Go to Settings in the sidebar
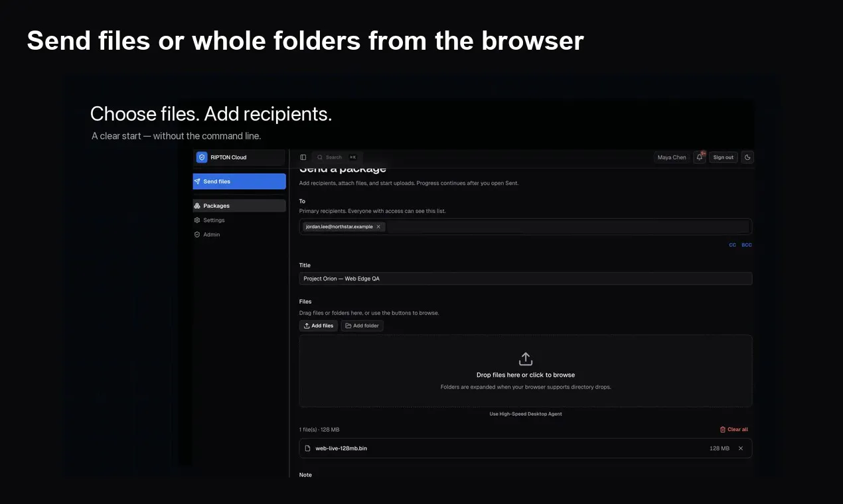Image resolution: width=843 pixels, height=504 pixels. [240, 220]
